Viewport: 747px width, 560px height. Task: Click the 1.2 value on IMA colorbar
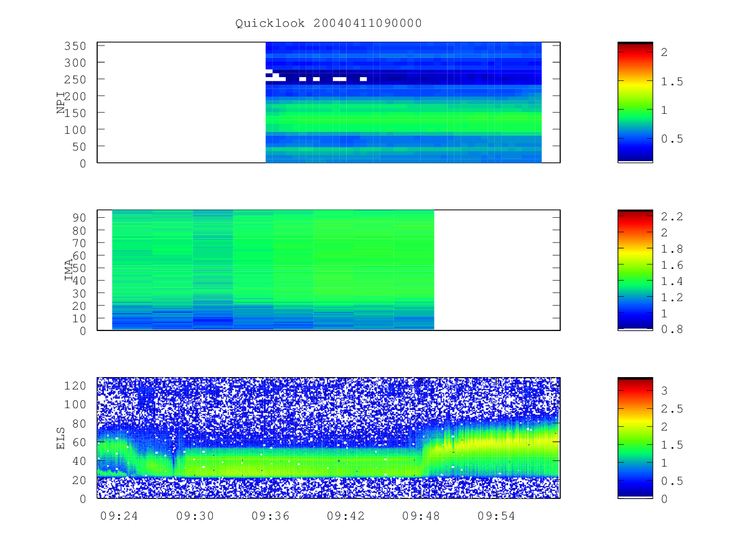click(x=672, y=297)
